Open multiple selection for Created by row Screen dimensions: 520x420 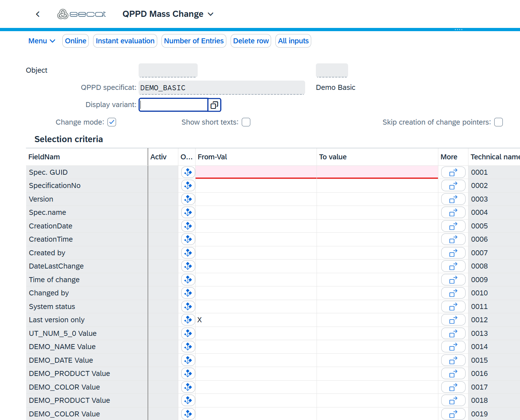pyautogui.click(x=453, y=253)
